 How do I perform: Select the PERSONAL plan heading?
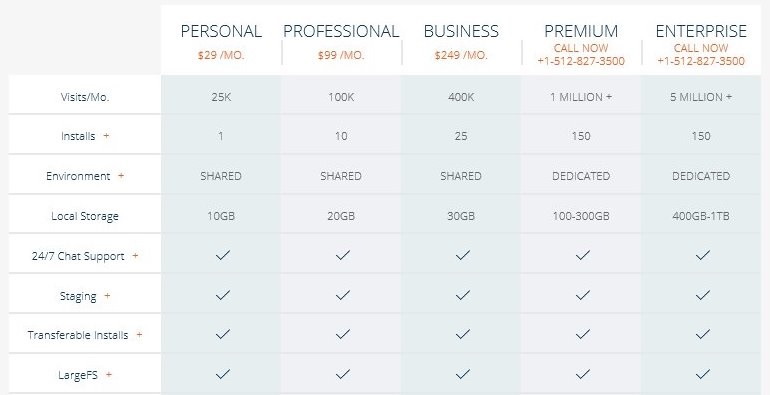click(221, 31)
